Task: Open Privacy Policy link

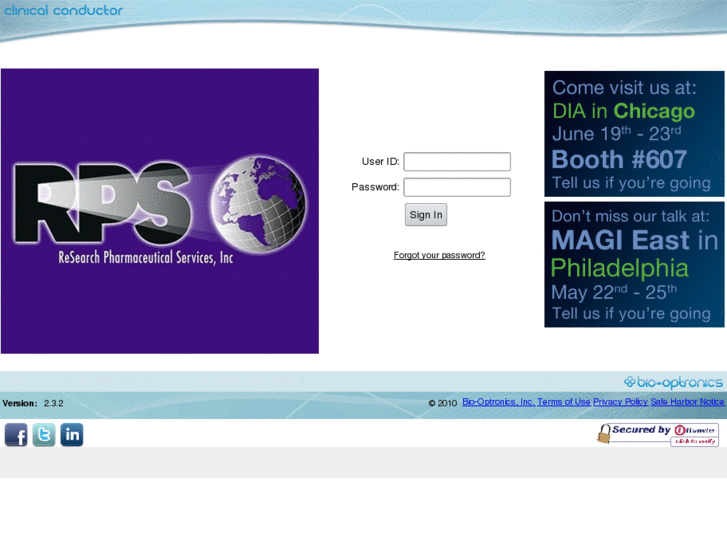Action: (620, 402)
